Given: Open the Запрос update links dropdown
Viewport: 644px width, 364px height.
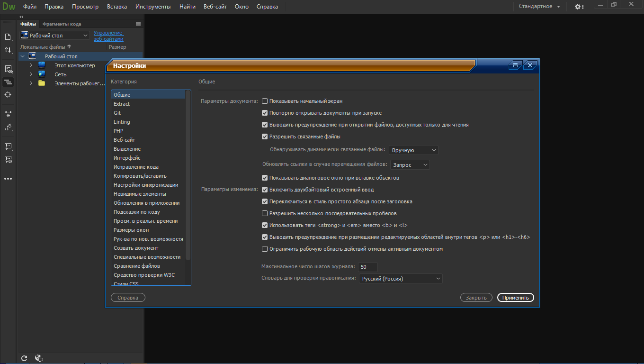Looking at the screenshot, I should point(410,165).
